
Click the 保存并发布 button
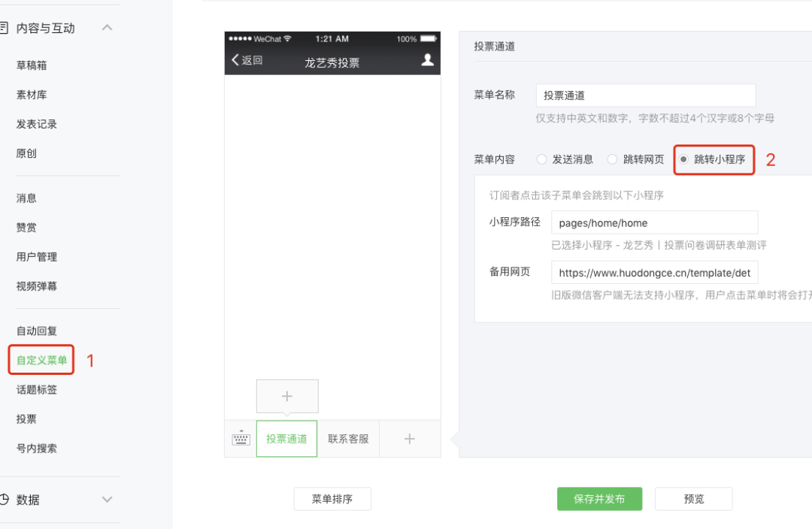point(600,499)
